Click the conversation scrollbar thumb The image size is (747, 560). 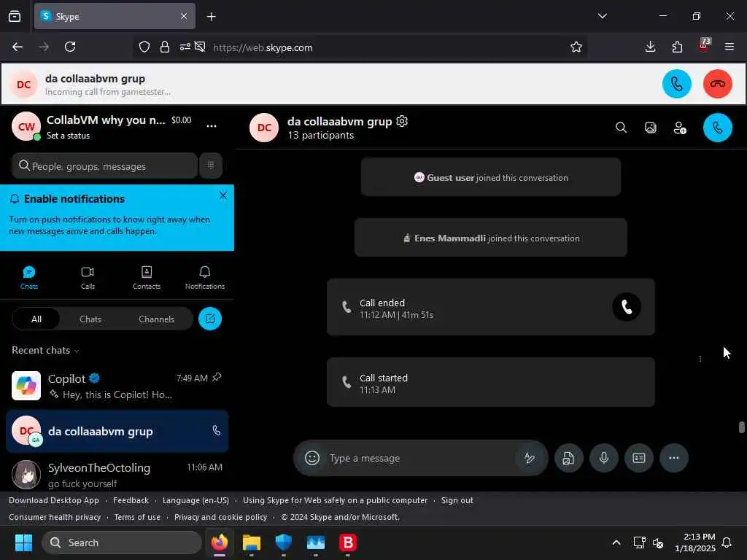pos(741,427)
